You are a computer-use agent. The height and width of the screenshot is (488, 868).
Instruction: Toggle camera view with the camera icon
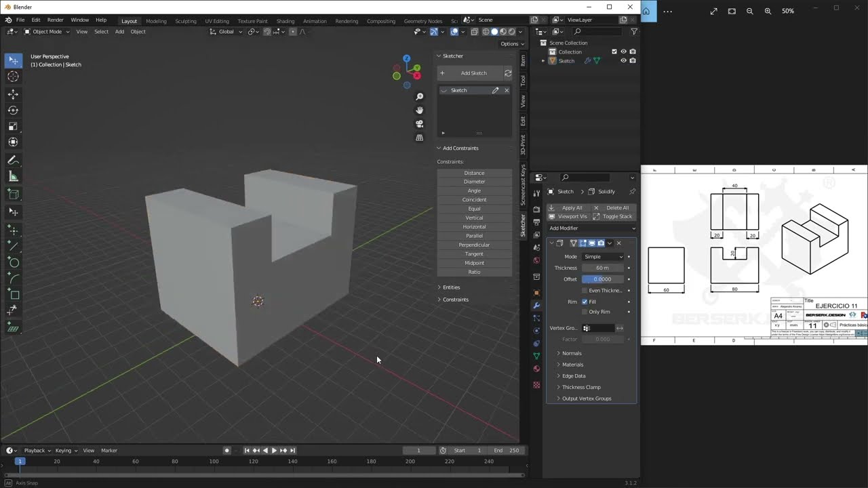pyautogui.click(x=420, y=124)
